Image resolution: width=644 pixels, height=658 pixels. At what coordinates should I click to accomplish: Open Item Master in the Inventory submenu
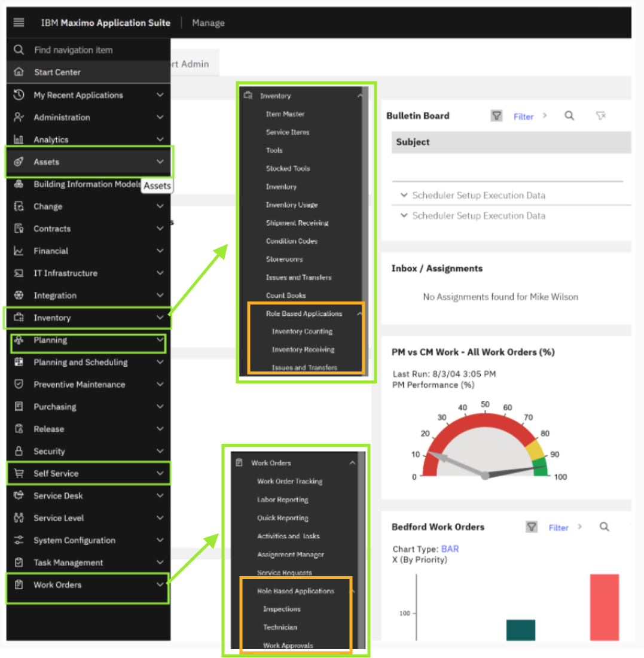285,114
